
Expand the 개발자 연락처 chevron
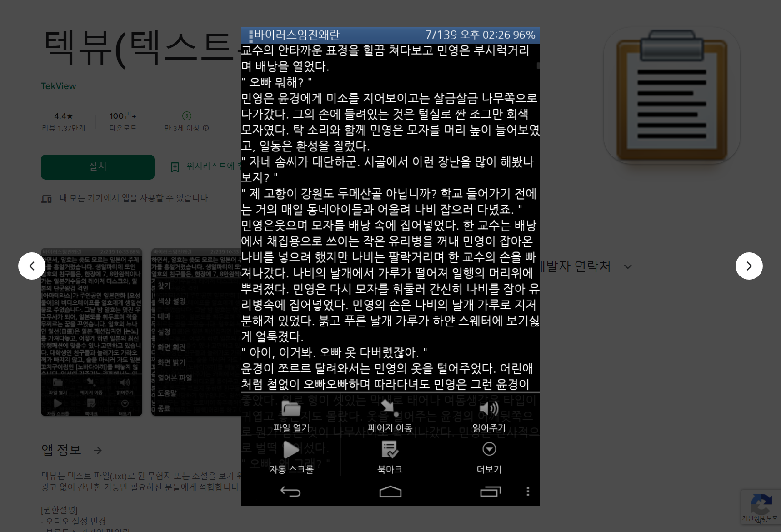pyautogui.click(x=628, y=266)
